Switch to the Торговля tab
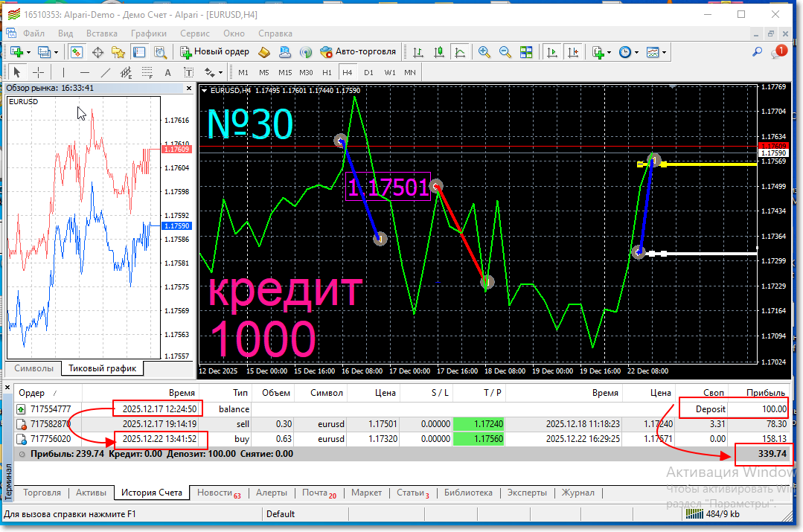Screen dimensions: 803x532 click(42, 493)
